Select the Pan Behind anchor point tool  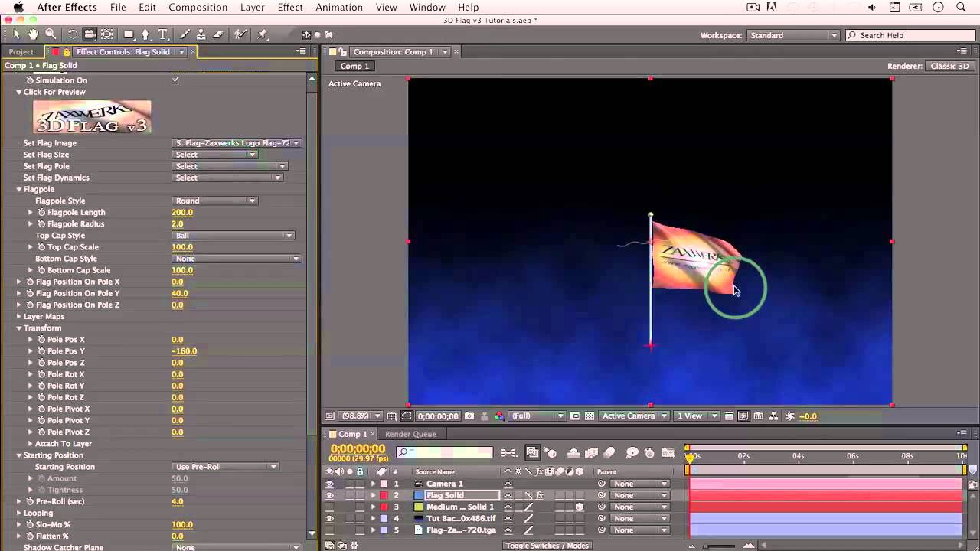[107, 34]
